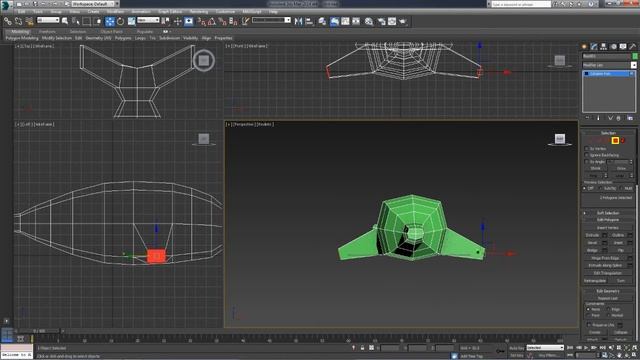The height and width of the screenshot is (360, 640).
Task: Click the Unlink Selection tool
Action: pos(18,21)
